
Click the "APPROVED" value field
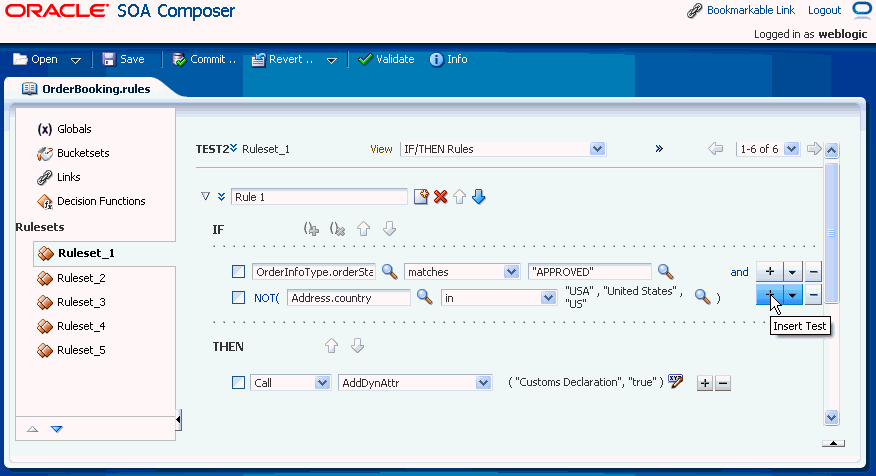click(x=589, y=272)
